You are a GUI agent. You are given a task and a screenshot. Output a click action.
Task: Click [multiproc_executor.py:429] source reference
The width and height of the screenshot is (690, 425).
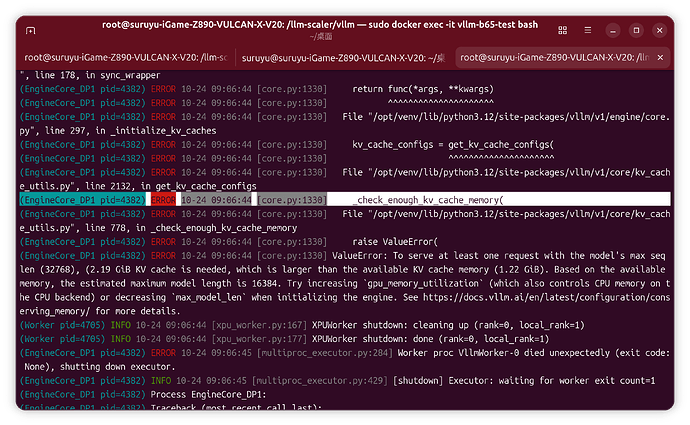coord(319,381)
